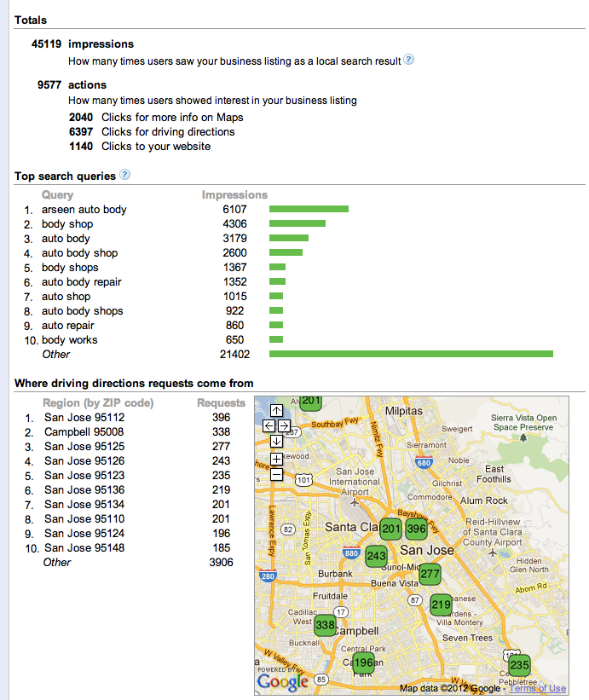Select query text 'auto body shop'
The height and width of the screenshot is (700, 589).
[80, 253]
